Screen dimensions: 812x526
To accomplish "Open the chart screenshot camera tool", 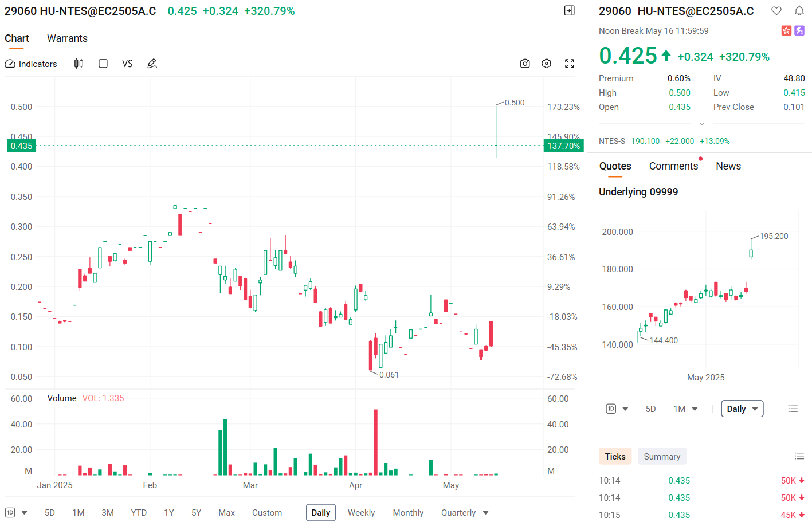I will pos(525,64).
